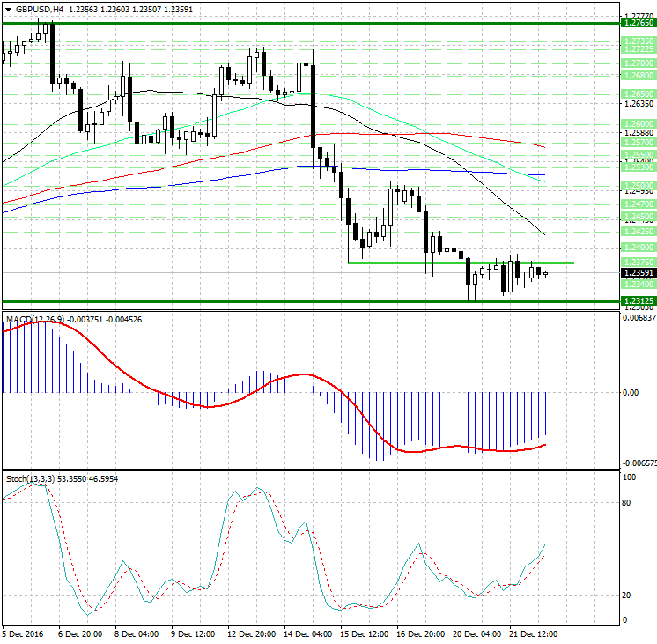Click the Stochastic 80 level label
657x644 pixels.
point(627,504)
